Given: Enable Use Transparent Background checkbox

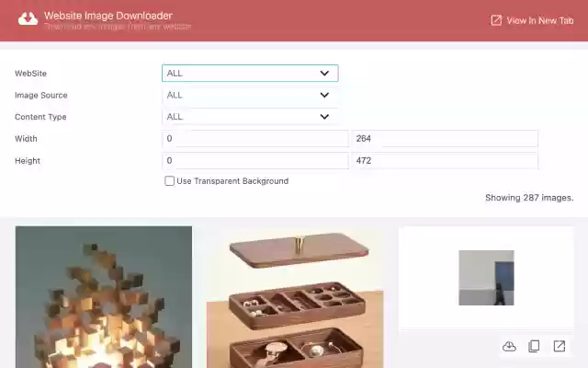Looking at the screenshot, I should tap(169, 181).
